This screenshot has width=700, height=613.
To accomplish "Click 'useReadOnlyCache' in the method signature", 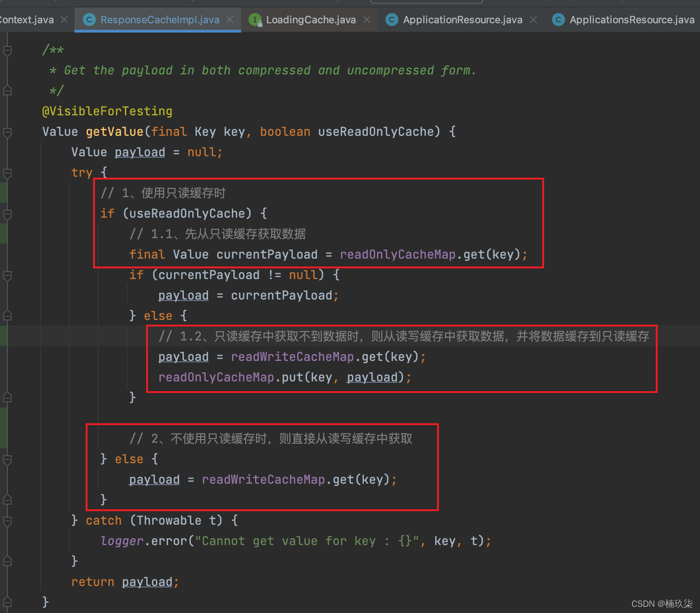I will [x=376, y=132].
